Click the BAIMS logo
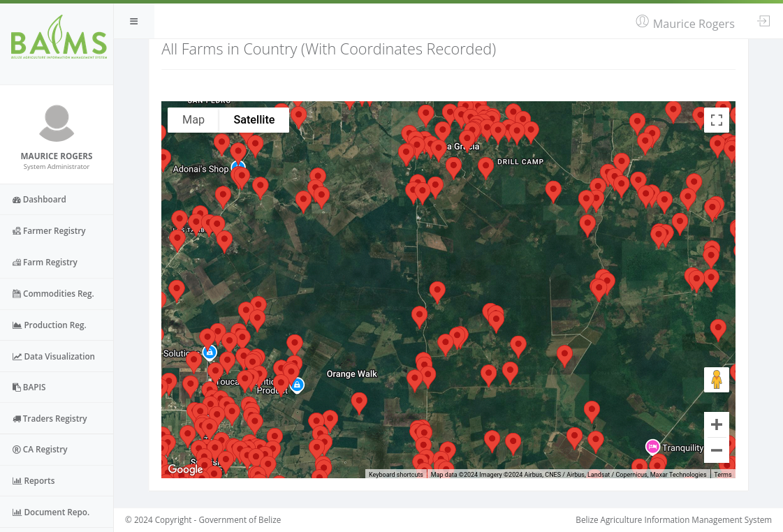 pos(59,38)
